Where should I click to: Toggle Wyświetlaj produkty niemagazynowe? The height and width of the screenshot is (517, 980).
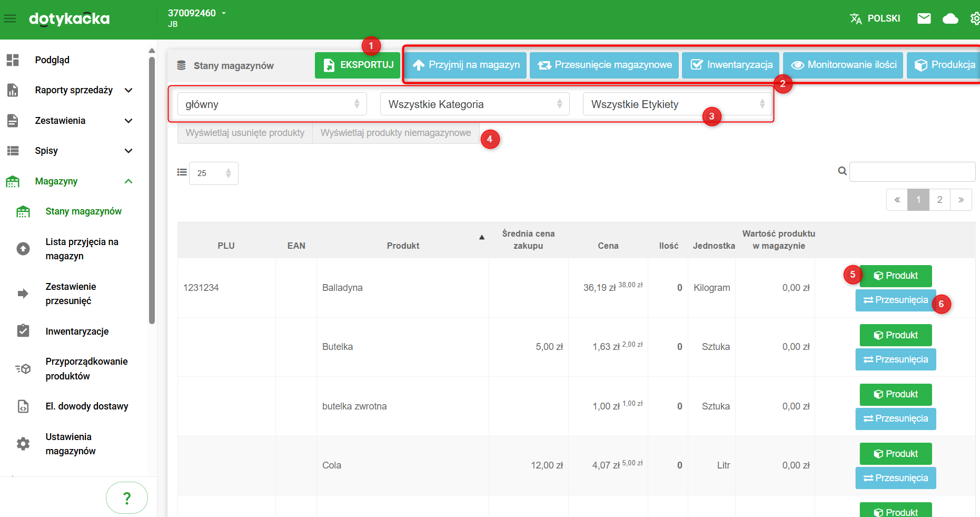click(x=395, y=133)
